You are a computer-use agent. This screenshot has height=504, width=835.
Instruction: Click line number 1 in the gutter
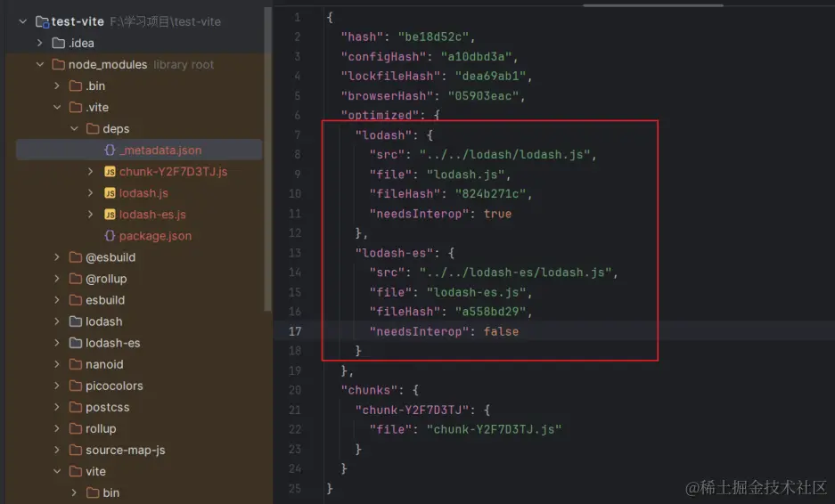click(297, 18)
